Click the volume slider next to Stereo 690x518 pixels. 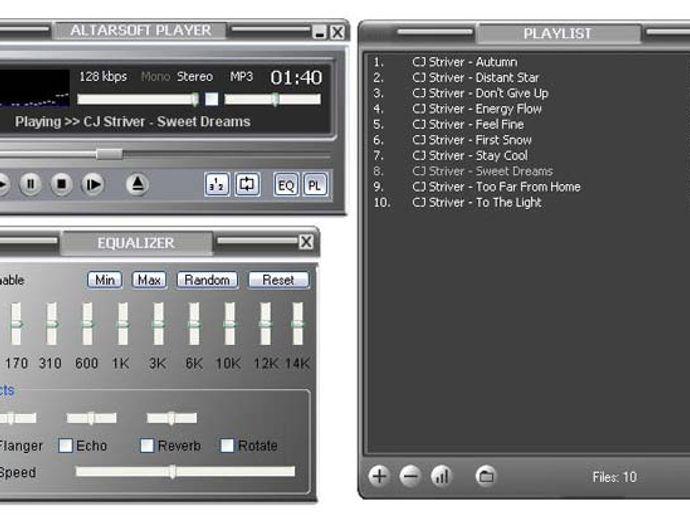click(139, 99)
